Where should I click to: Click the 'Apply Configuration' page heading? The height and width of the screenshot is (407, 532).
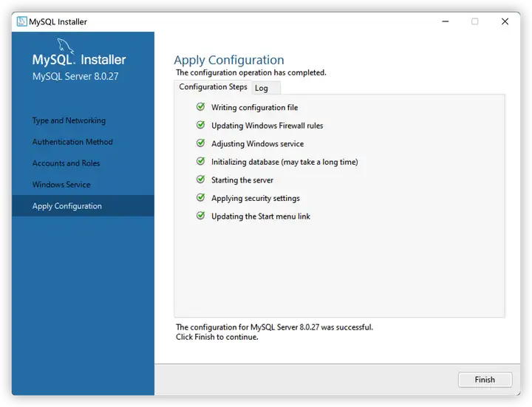229,60
